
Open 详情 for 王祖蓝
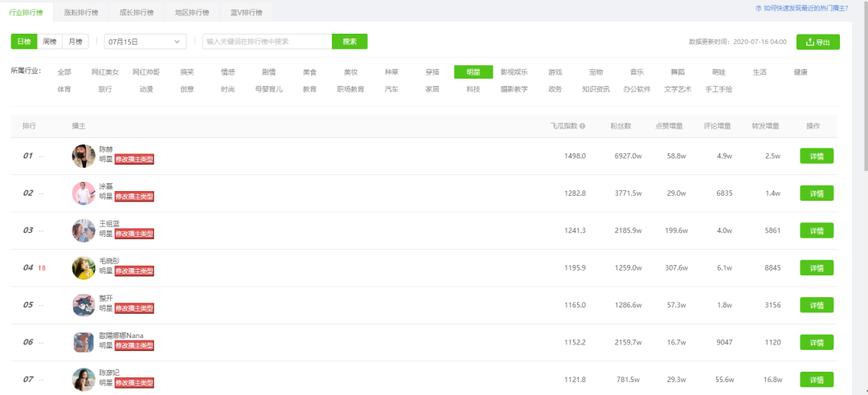click(x=817, y=230)
